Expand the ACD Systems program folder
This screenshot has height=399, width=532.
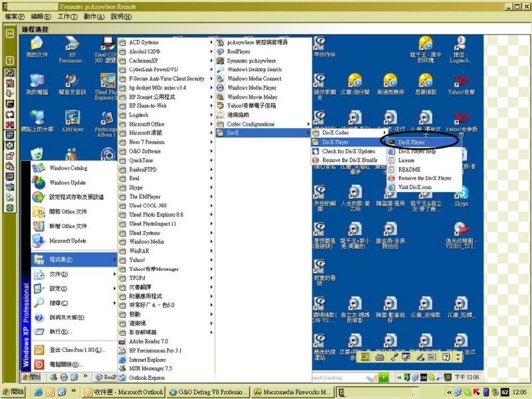[x=166, y=43]
